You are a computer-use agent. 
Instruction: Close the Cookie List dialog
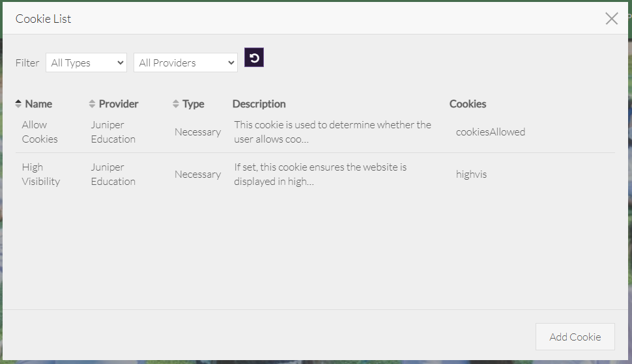point(611,18)
